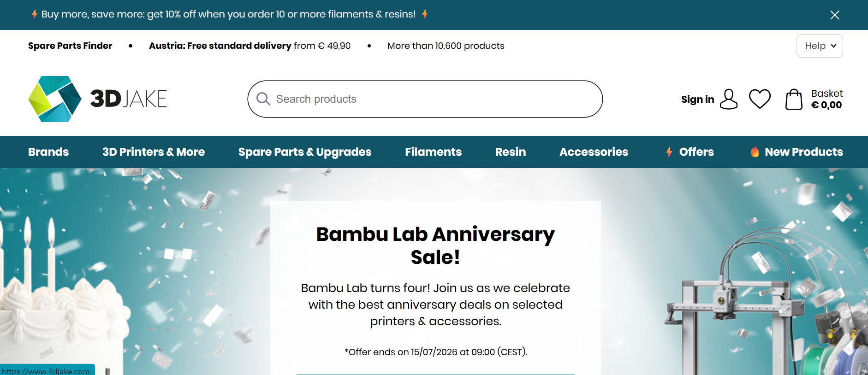The width and height of the screenshot is (868, 375).
Task: Click the lightning bolt Offers icon
Action: pos(669,152)
